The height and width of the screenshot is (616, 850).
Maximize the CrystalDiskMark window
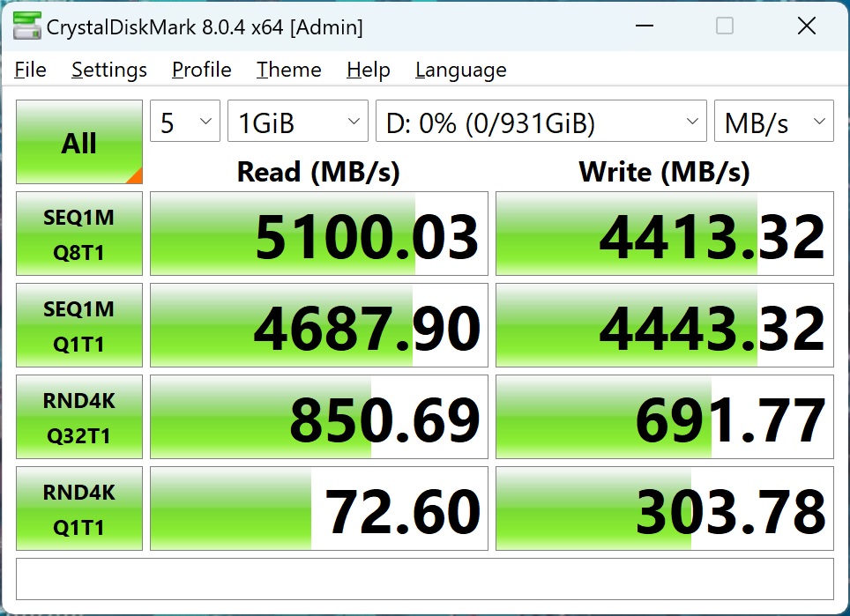725,26
